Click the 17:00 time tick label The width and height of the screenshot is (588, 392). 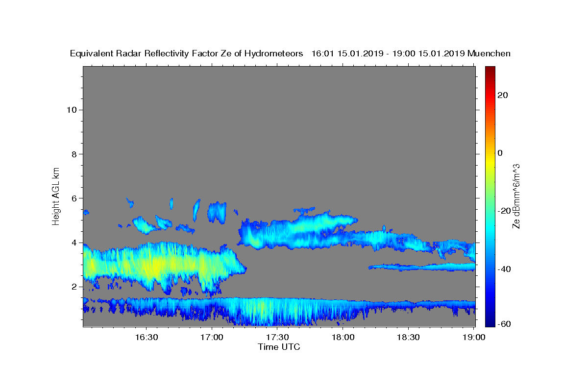212,338
